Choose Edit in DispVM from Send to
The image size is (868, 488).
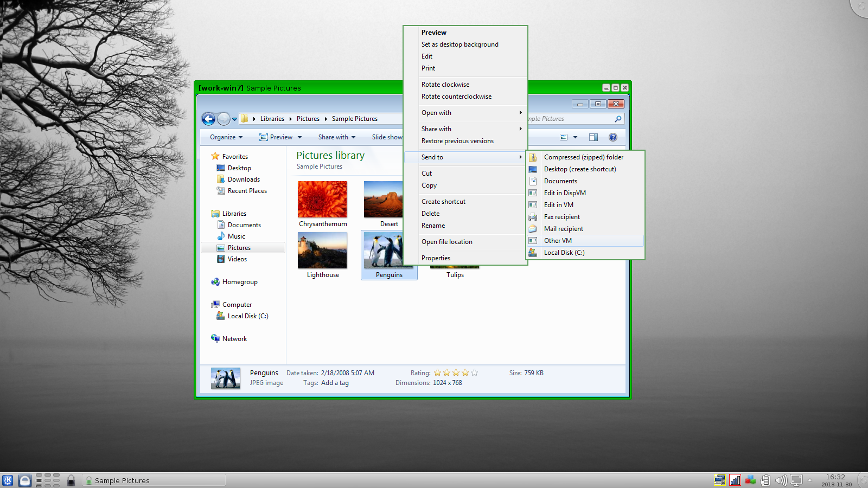565,192
